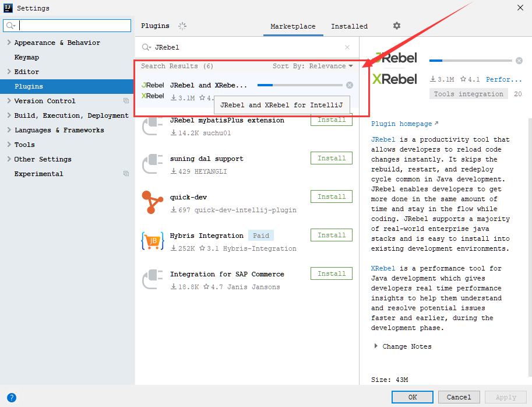Image resolution: width=532 pixels, height=407 pixels.
Task: Select JRebel mybatisPlus extension title
Action: point(227,120)
